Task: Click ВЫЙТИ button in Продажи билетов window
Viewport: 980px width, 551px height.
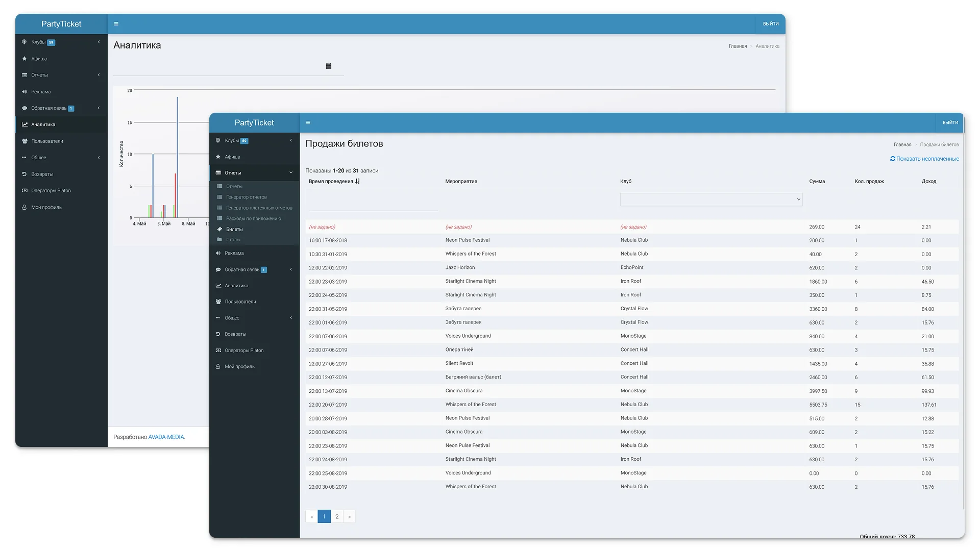Action: coord(950,122)
